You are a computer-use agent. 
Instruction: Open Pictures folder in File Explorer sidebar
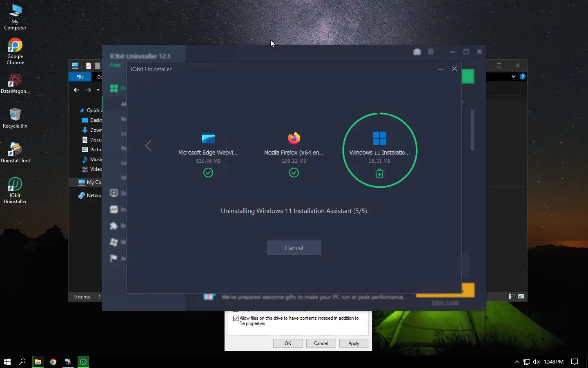coord(91,150)
